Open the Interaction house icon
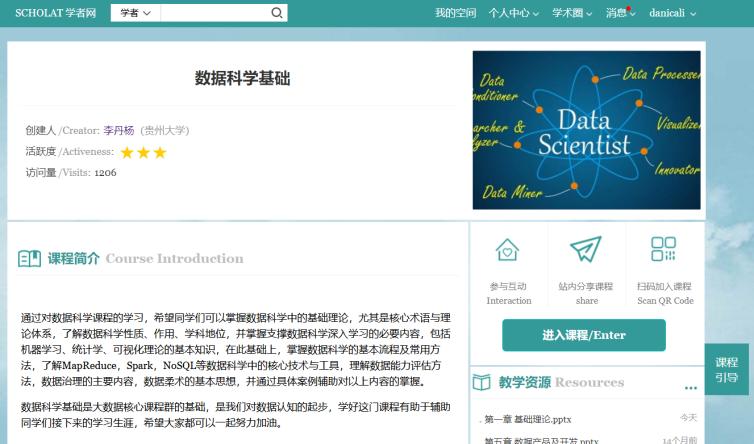This screenshot has width=754, height=444. pos(508,249)
